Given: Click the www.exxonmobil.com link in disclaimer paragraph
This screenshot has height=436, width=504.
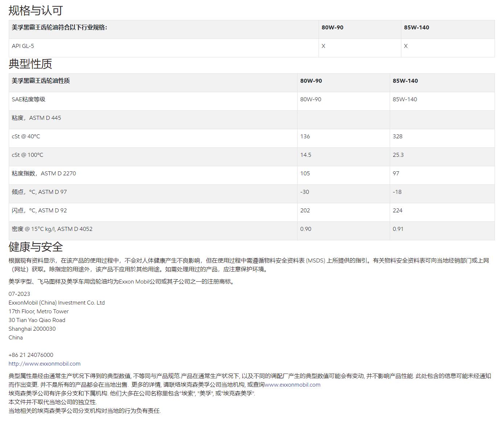Looking at the screenshot, I should point(292,384).
